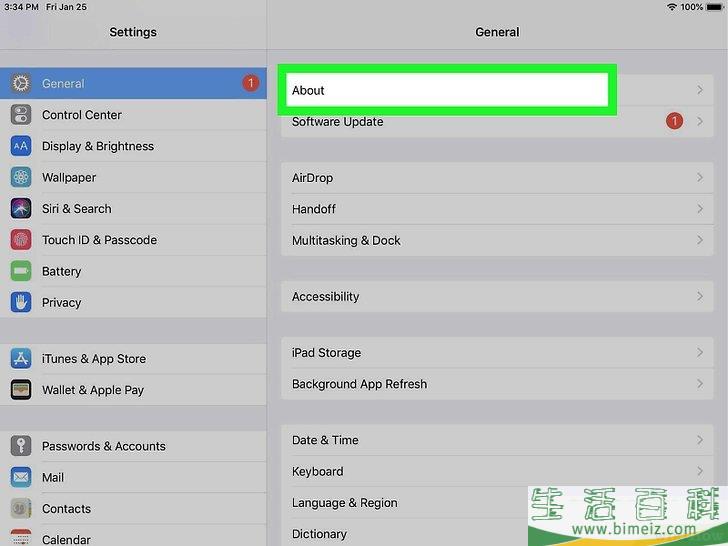Open the Handoff row

497,209
